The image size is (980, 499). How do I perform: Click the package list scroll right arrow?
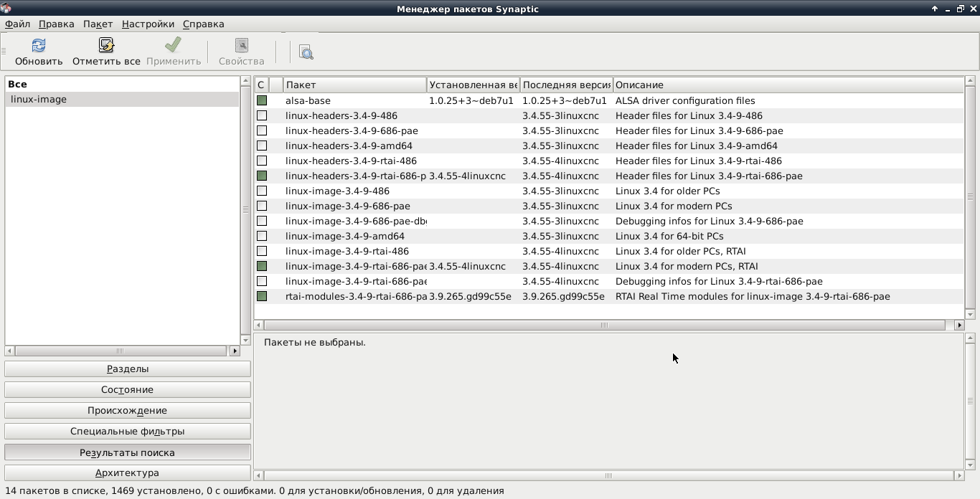pyautogui.click(x=959, y=325)
